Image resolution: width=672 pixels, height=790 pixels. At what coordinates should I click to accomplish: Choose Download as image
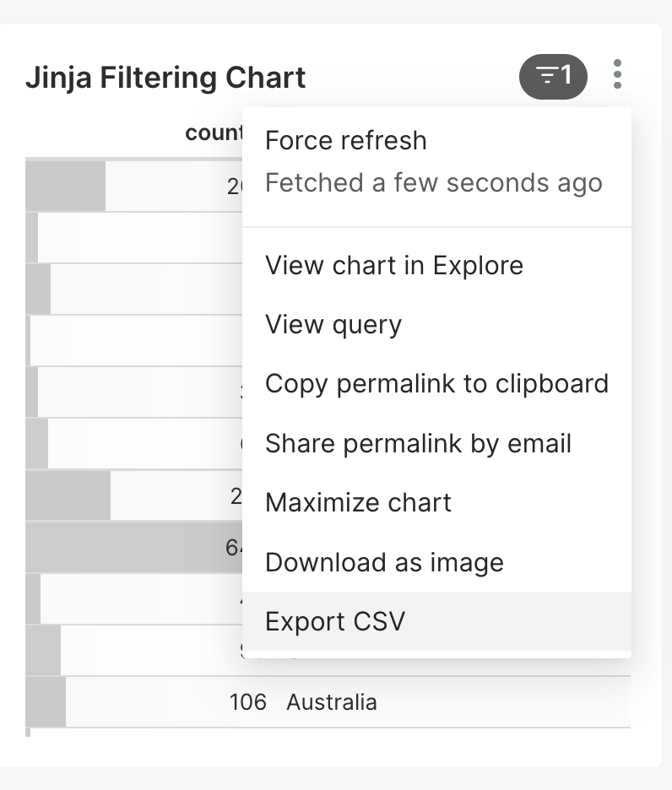click(385, 562)
